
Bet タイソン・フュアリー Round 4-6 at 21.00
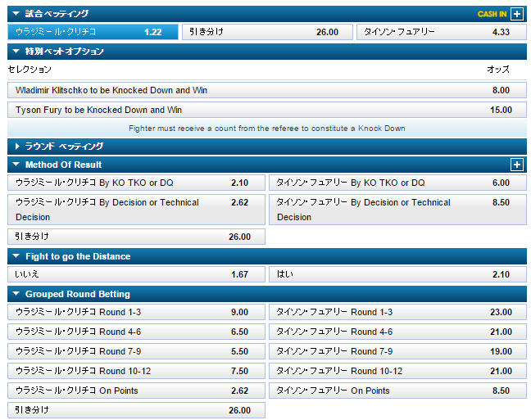click(398, 332)
